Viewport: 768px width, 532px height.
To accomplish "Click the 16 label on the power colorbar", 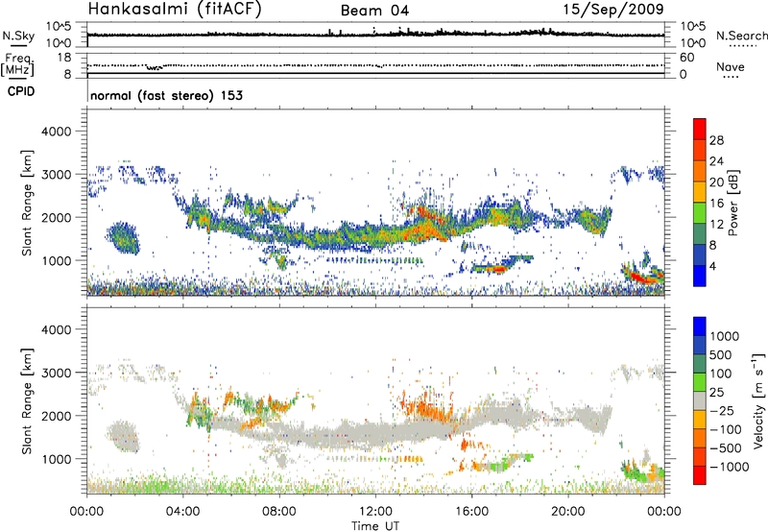I will 716,204.
